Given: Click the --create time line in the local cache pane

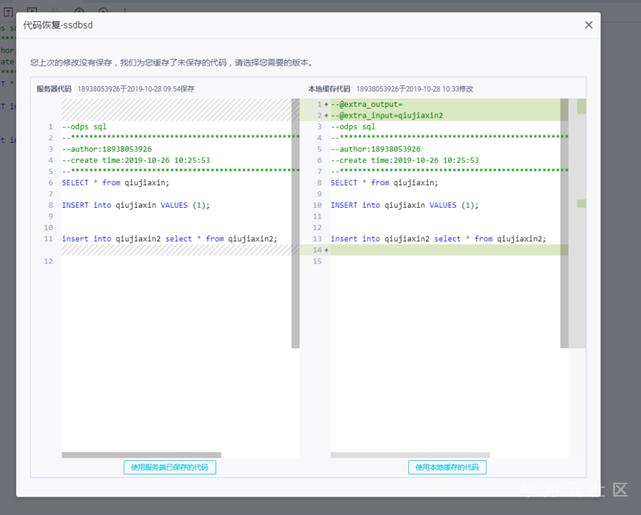Looking at the screenshot, I should 405,160.
